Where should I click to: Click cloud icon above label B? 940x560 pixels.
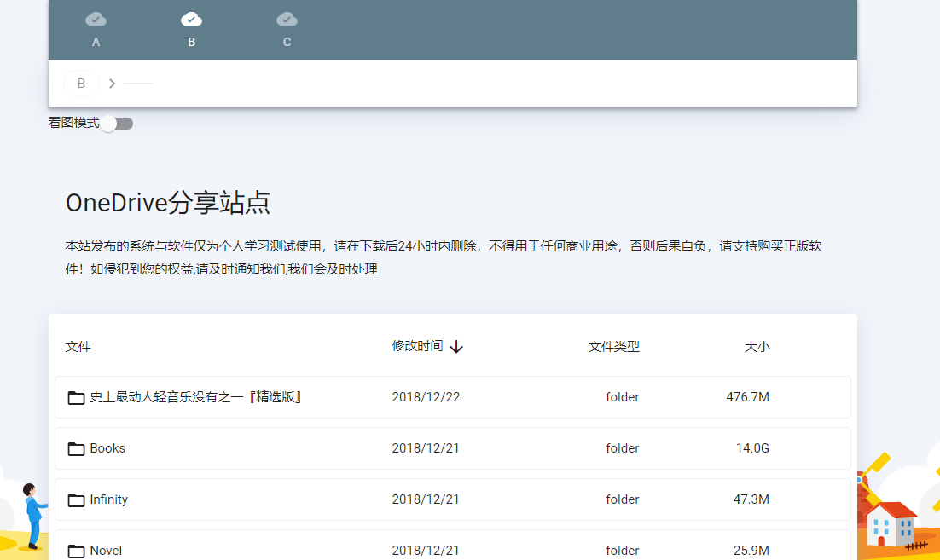(191, 19)
